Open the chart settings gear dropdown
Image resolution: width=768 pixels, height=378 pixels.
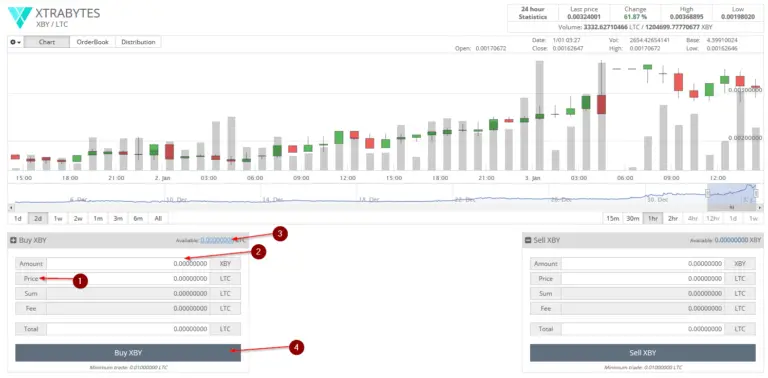16,42
